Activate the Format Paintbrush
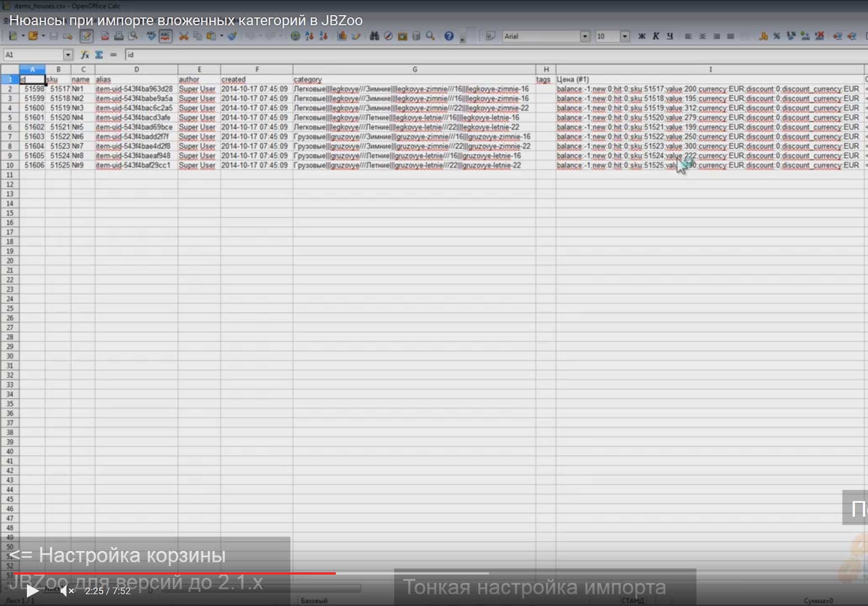 pyautogui.click(x=232, y=36)
